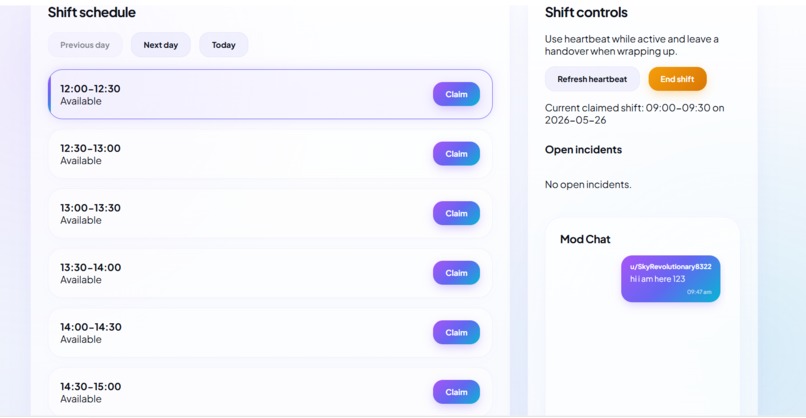Click the Open incidents heading

pyautogui.click(x=583, y=150)
